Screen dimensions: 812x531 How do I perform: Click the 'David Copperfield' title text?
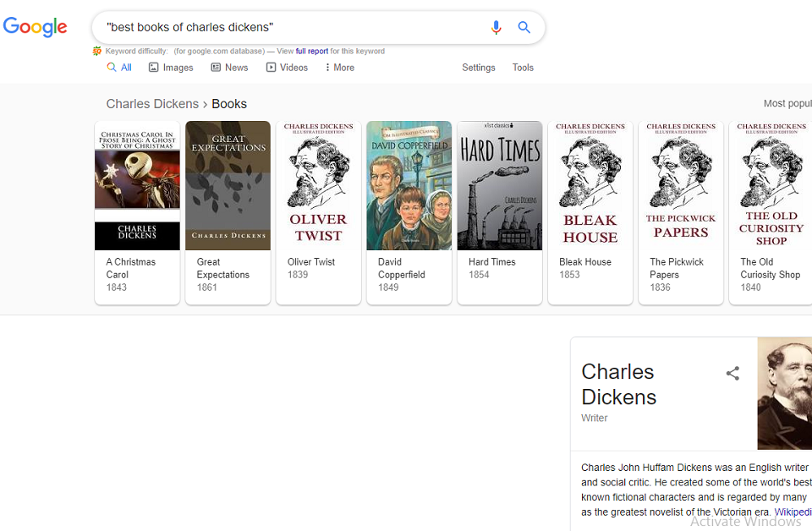pyautogui.click(x=401, y=268)
